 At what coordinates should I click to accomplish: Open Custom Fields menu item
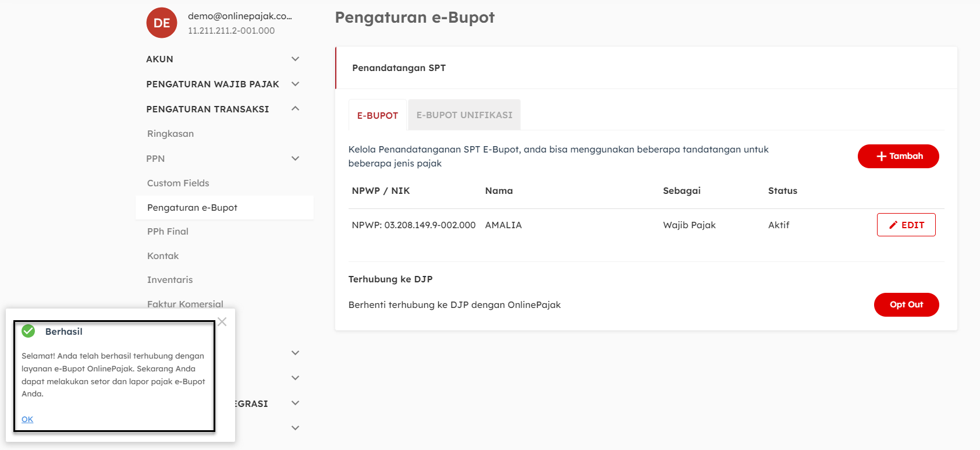(178, 183)
